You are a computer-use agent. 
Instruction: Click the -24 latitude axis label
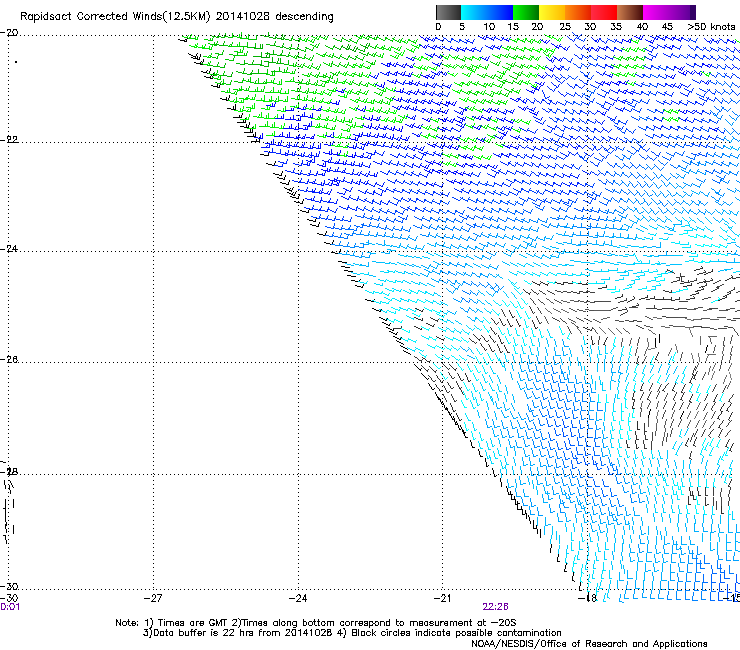(9, 249)
